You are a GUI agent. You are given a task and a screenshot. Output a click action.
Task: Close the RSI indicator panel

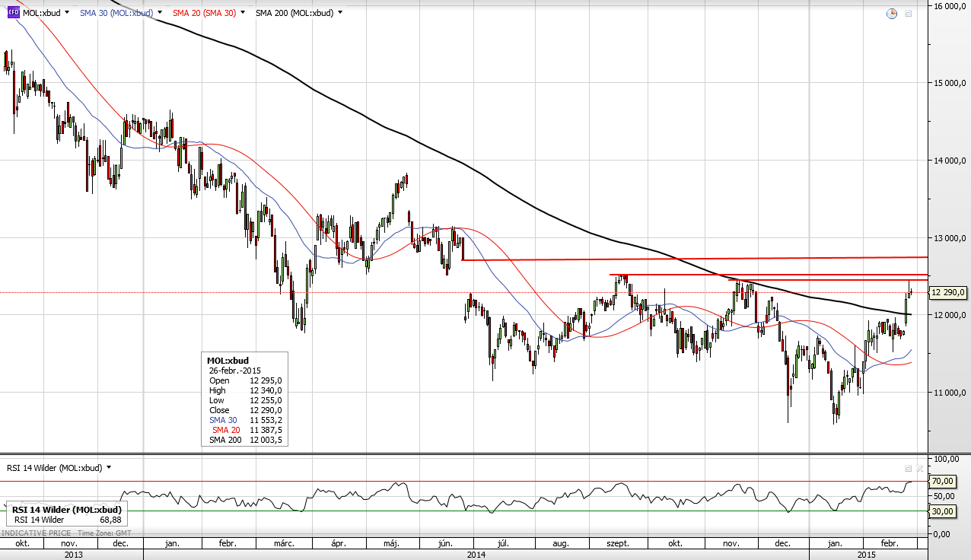(x=919, y=469)
